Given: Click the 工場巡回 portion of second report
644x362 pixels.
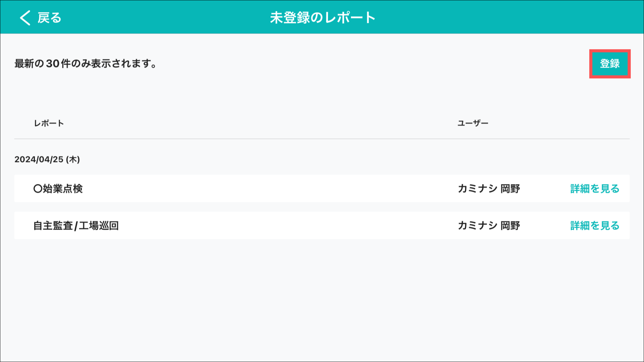Looking at the screenshot, I should point(99,226).
